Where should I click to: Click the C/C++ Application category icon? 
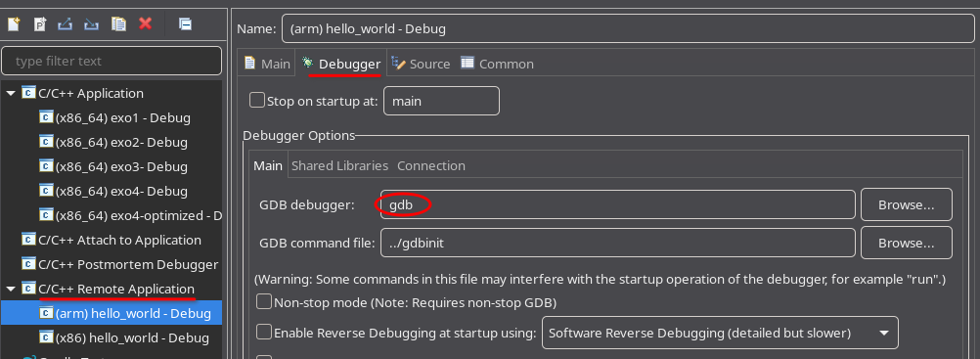tap(28, 93)
